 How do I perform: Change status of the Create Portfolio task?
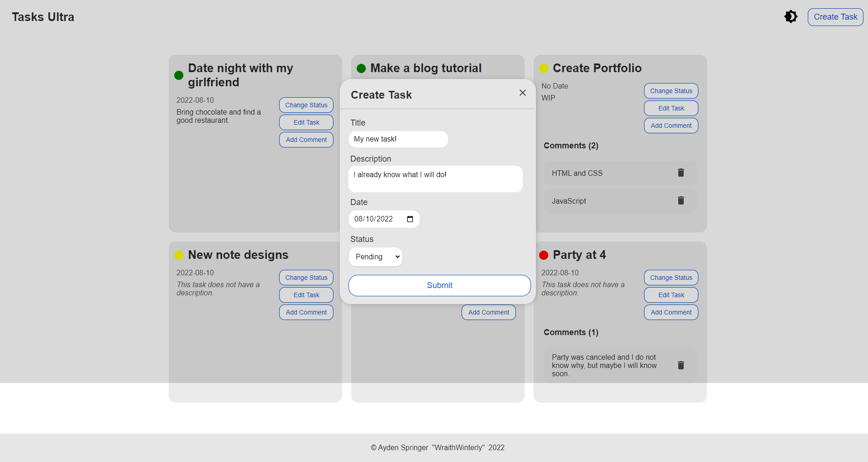pyautogui.click(x=670, y=91)
